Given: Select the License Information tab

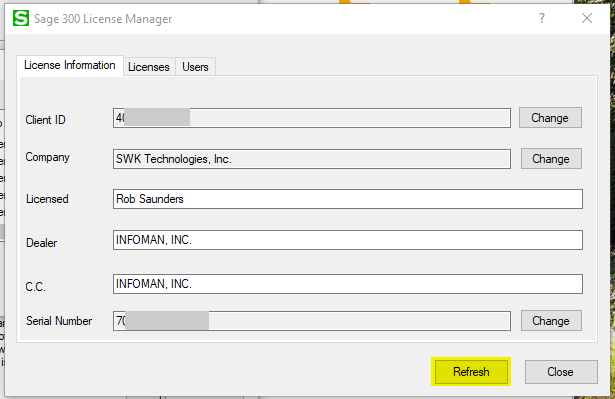Looking at the screenshot, I should [70, 65].
